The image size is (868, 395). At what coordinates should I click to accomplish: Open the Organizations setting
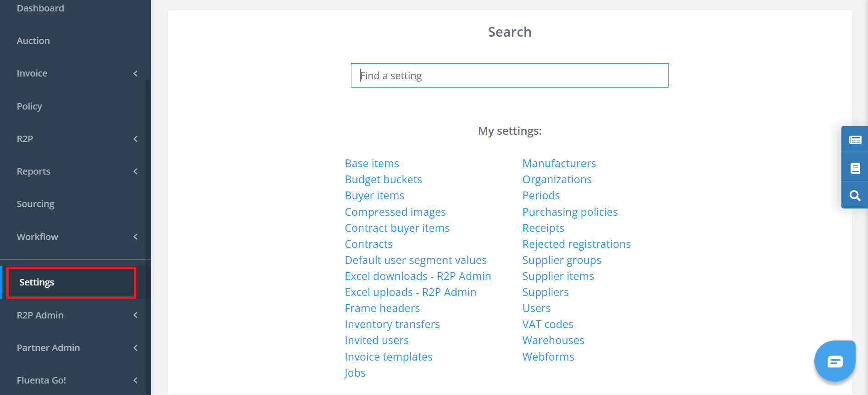click(x=557, y=180)
